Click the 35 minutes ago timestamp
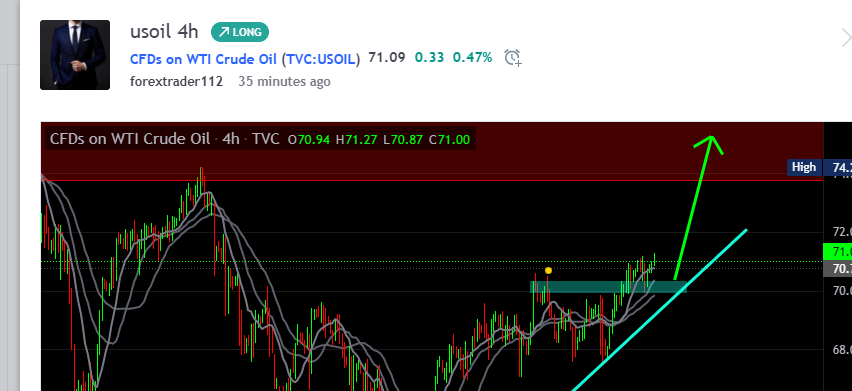The width and height of the screenshot is (852, 391). 284,81
